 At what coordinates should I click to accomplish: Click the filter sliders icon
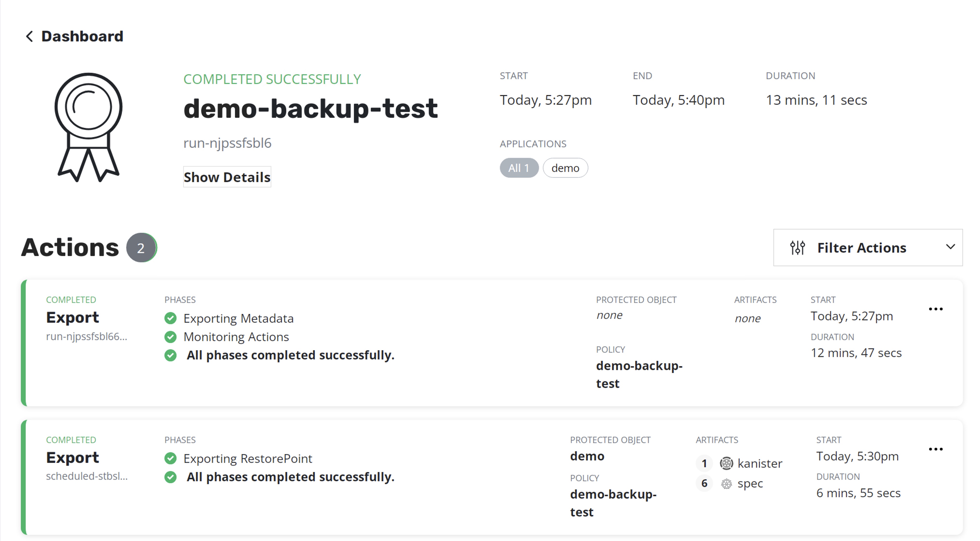click(x=797, y=248)
